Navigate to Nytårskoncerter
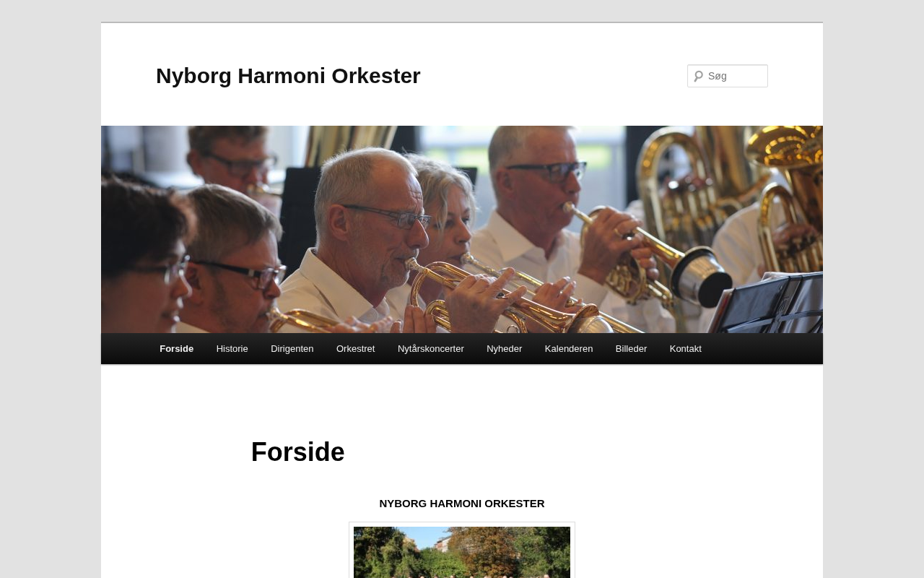 pos(431,349)
